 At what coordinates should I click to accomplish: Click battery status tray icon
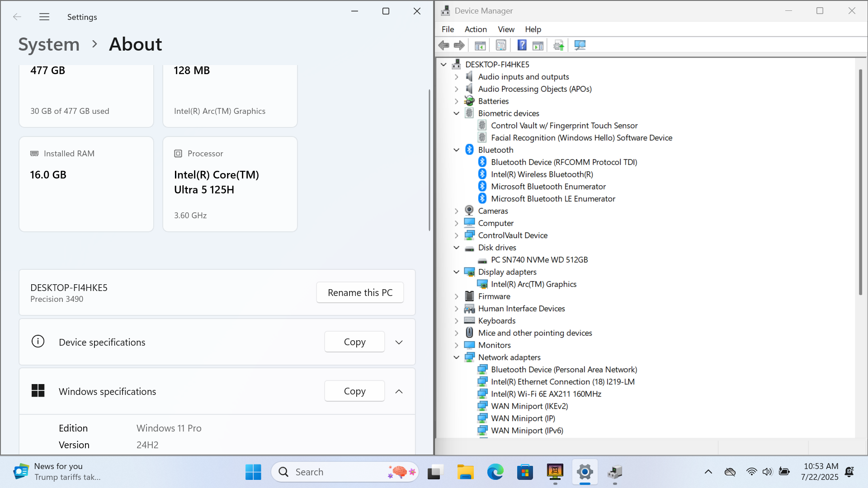tap(784, 472)
